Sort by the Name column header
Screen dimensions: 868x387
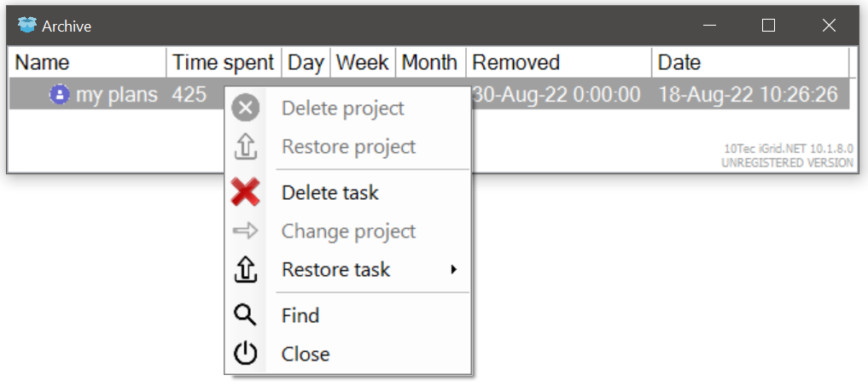pos(43,62)
